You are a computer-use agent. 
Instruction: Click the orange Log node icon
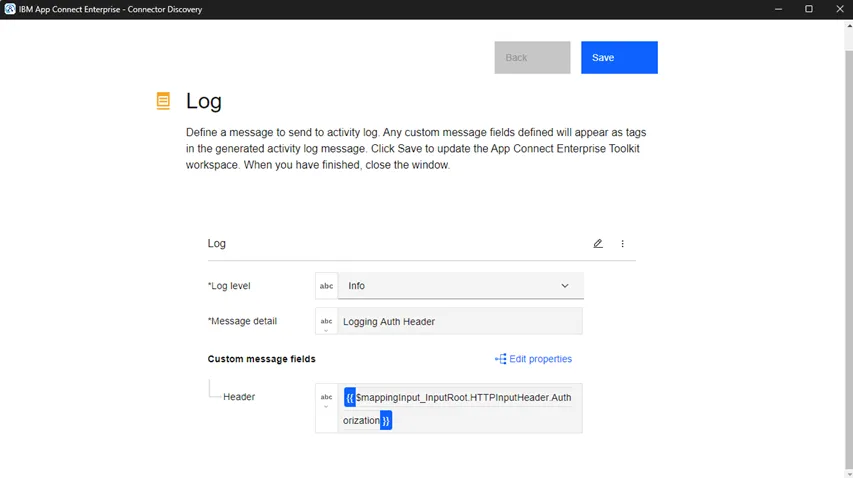click(x=163, y=101)
